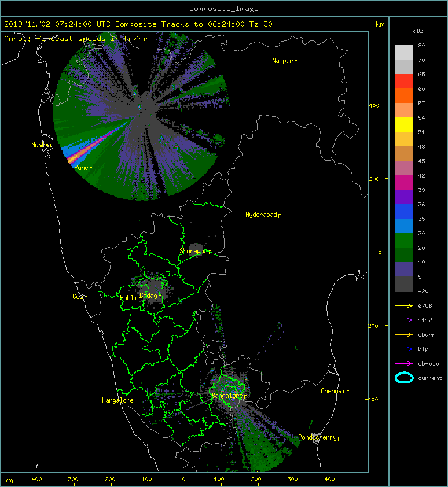Click the -100 tick on the bottom axis

point(145,479)
